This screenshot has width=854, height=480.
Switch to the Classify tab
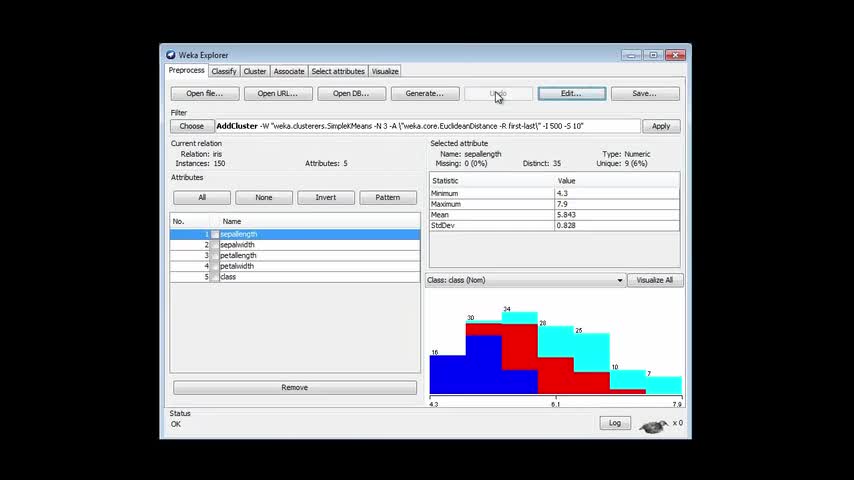[224, 71]
